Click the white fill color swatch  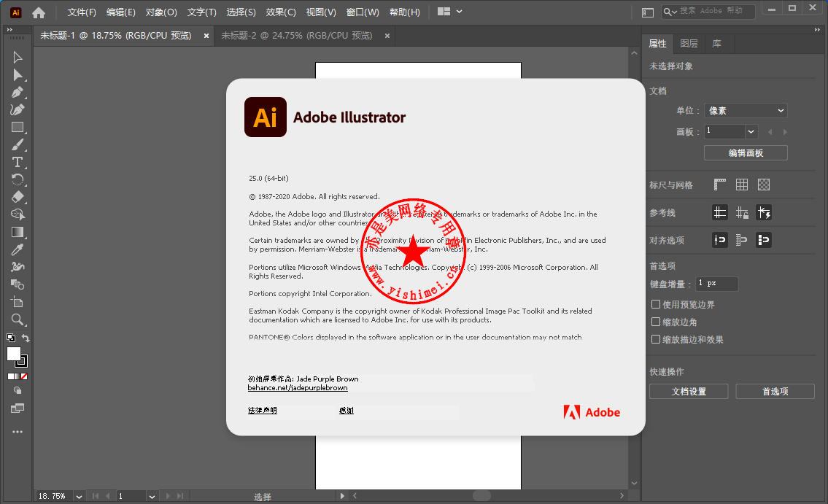pyautogui.click(x=14, y=354)
